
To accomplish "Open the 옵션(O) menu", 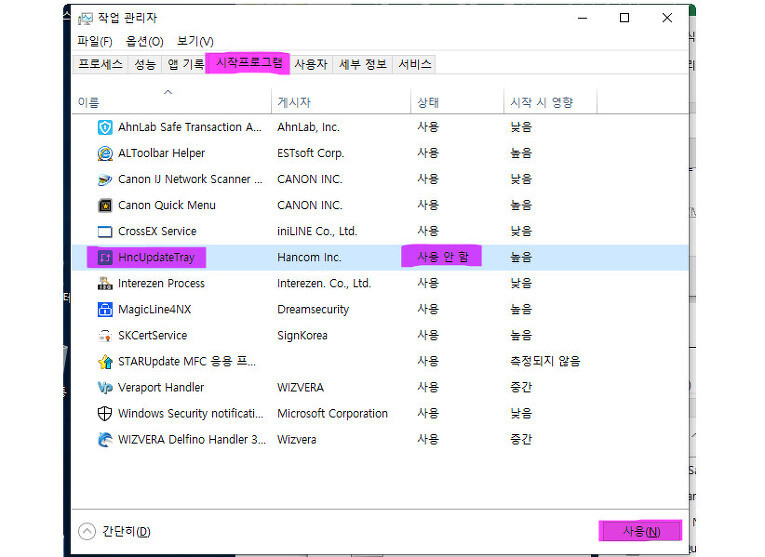I will point(144,41).
